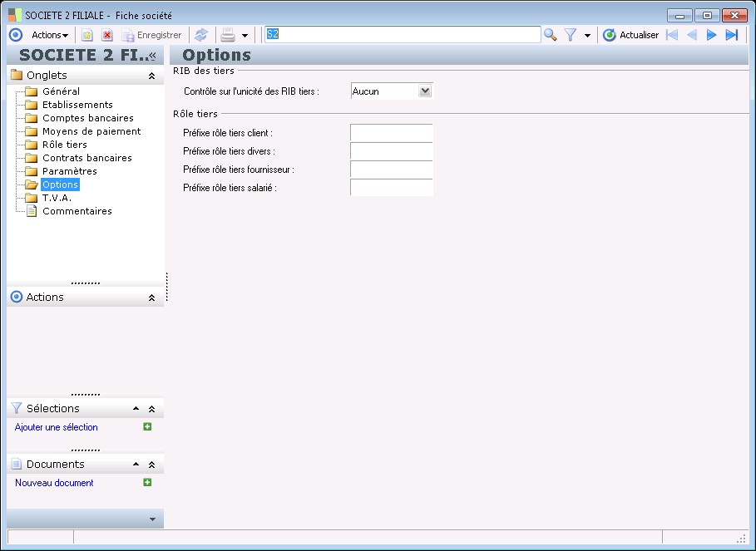This screenshot has width=756, height=551.
Task: Delete the record with the red X icon
Action: click(x=107, y=35)
